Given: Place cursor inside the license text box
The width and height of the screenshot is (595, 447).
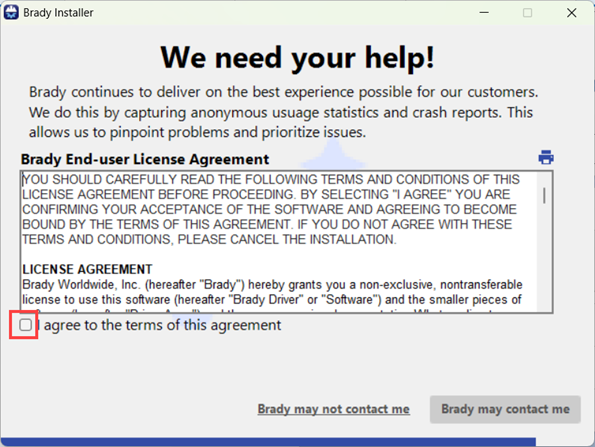Looking at the screenshot, I should [x=279, y=242].
